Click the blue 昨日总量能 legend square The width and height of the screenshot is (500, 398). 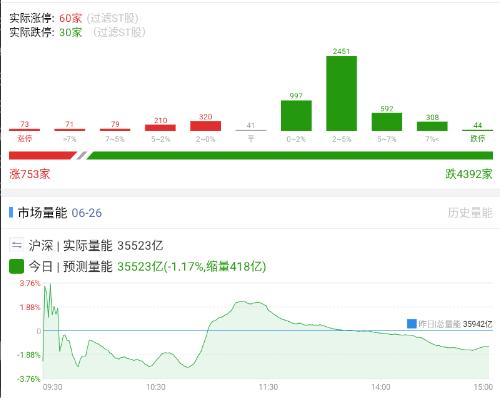[412, 324]
